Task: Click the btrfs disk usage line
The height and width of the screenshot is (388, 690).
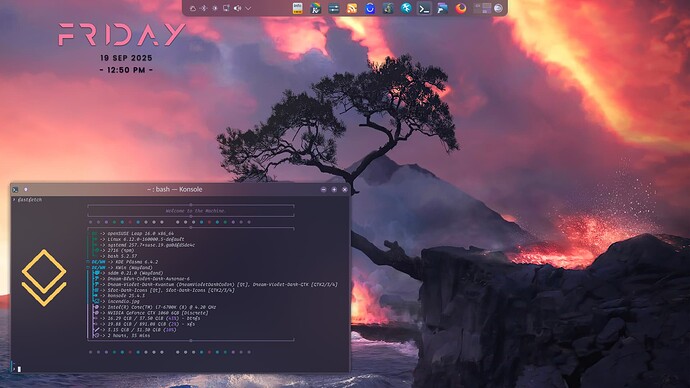Action: point(154,318)
